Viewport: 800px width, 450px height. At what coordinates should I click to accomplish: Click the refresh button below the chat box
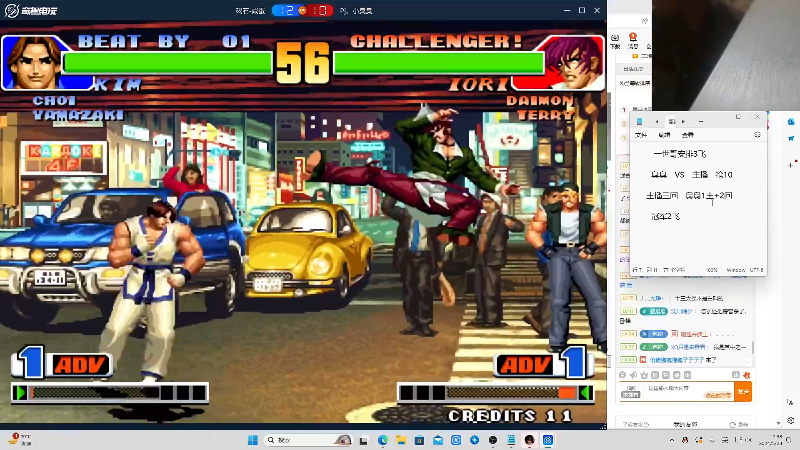click(738, 424)
